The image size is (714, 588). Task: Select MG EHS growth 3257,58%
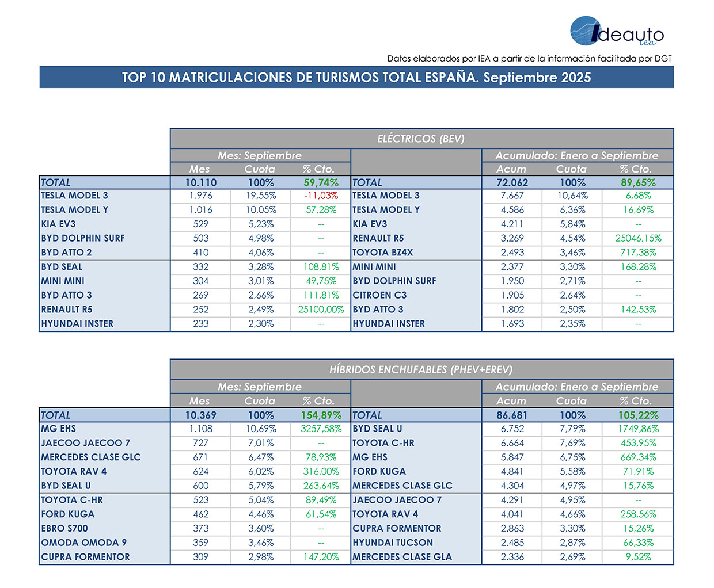pos(321,429)
